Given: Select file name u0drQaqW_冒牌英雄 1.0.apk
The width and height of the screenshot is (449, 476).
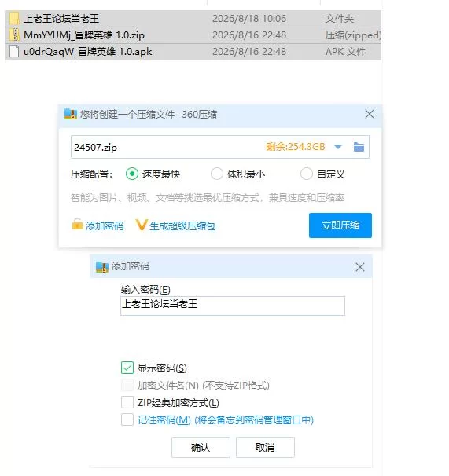Looking at the screenshot, I should click(x=87, y=52).
